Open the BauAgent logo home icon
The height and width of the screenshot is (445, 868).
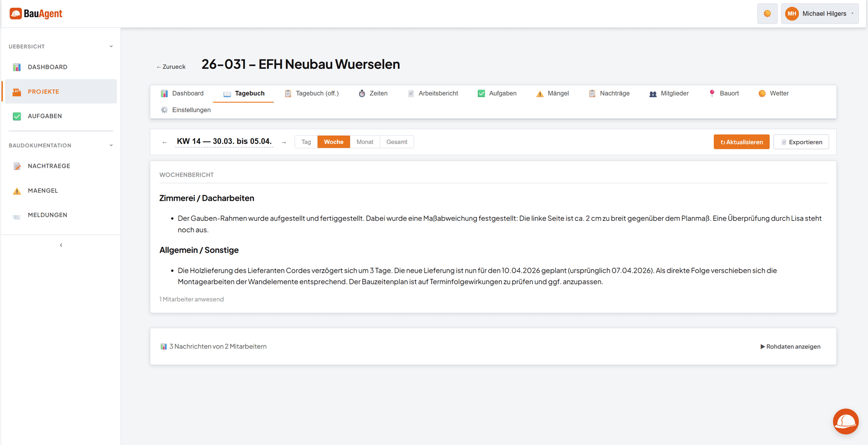[x=16, y=14]
